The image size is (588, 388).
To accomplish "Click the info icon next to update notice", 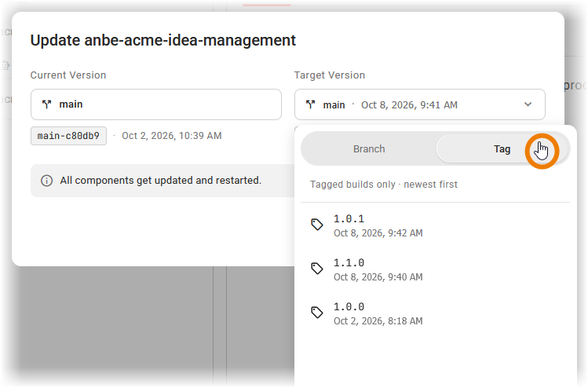I will [46, 181].
